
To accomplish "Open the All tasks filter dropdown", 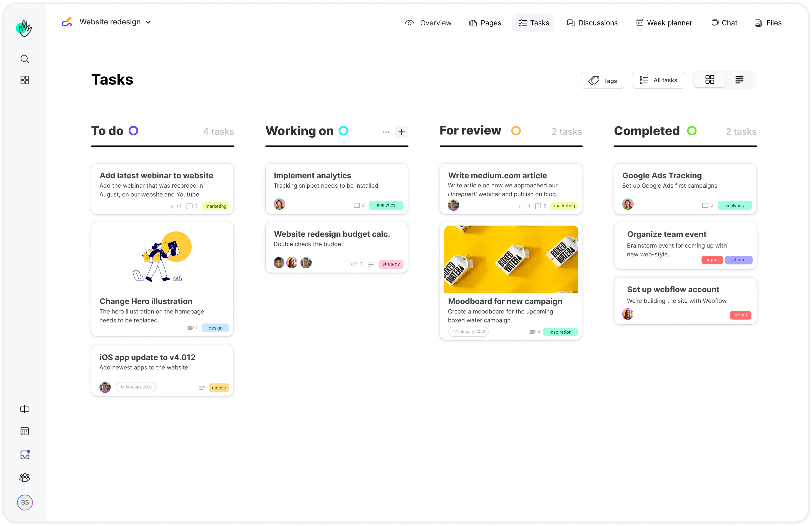I will click(658, 80).
